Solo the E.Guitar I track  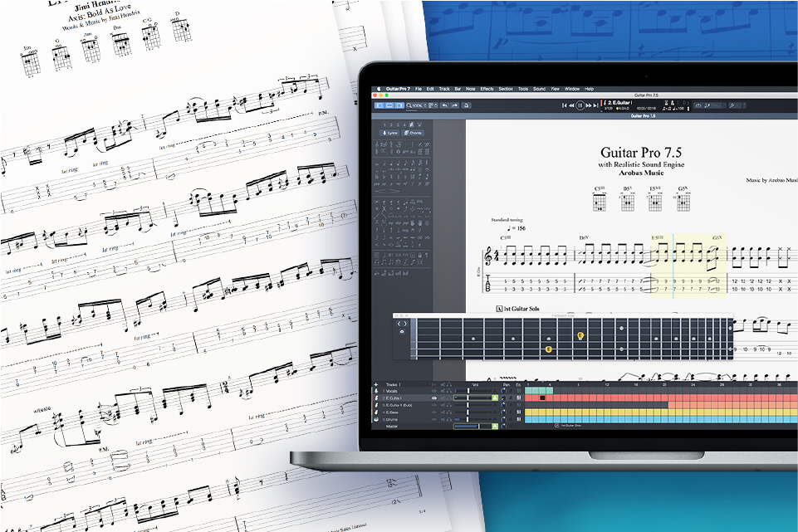click(449, 398)
